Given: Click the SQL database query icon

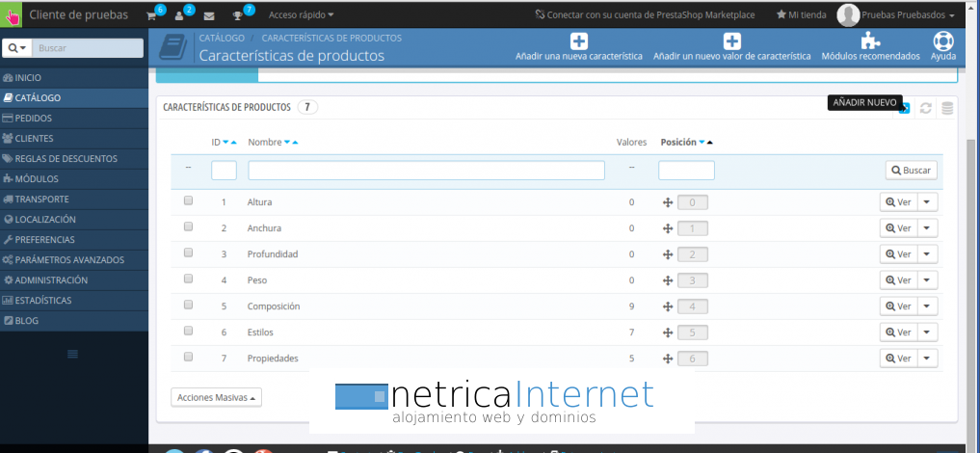Looking at the screenshot, I should click(947, 108).
